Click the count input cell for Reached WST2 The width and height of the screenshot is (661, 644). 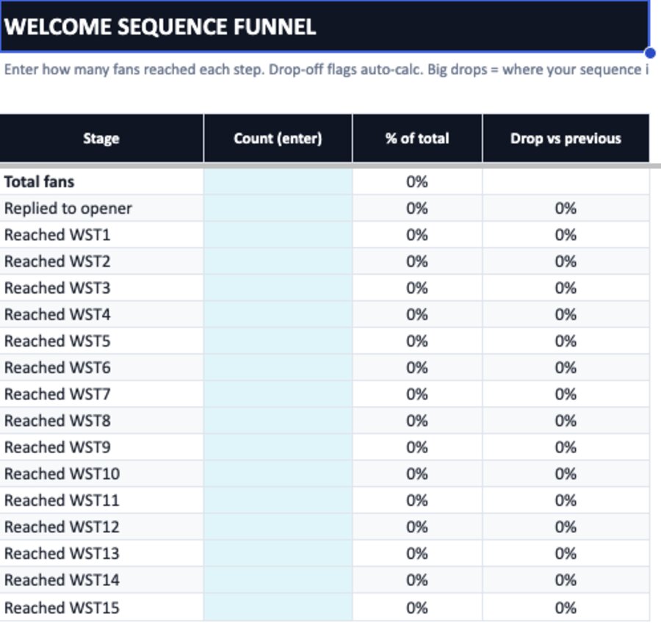tap(278, 261)
